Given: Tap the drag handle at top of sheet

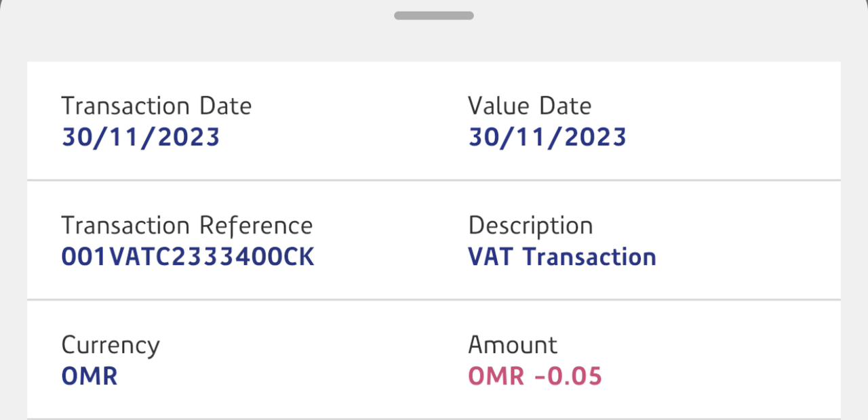Looking at the screenshot, I should point(434,16).
